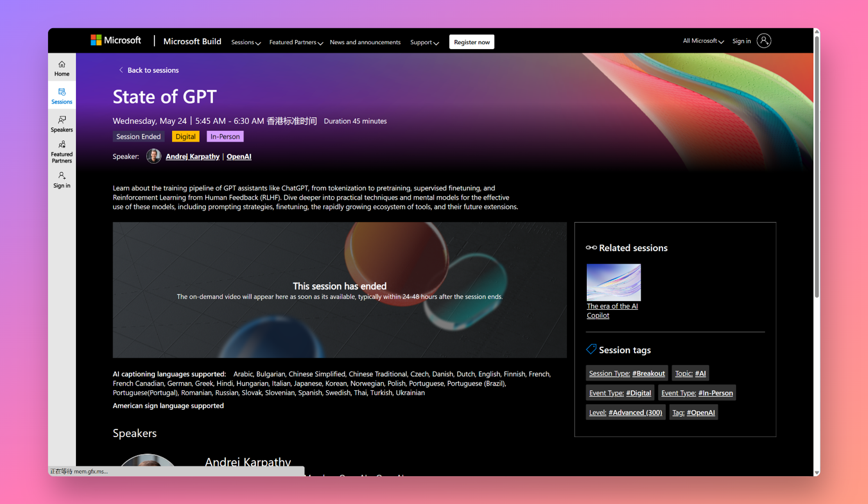Expand the Support dropdown menu
Image resolution: width=868 pixels, height=504 pixels.
[424, 42]
